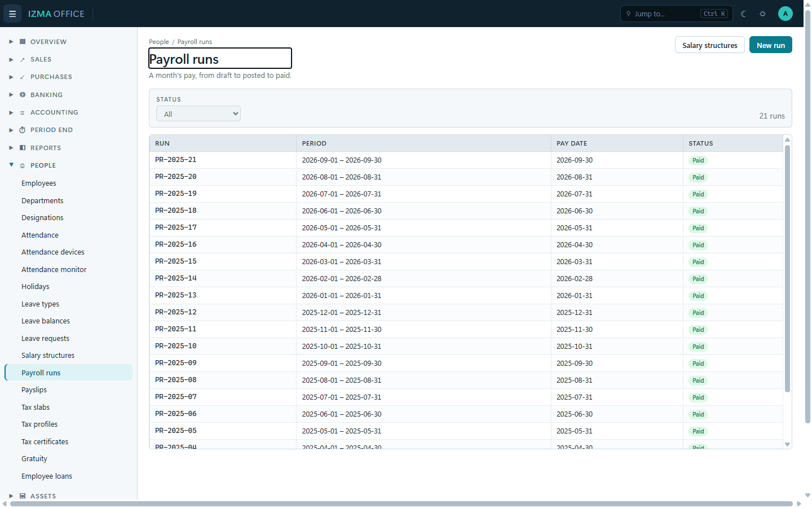Expand the Purchases section arrow
812x508 pixels.
tap(11, 77)
